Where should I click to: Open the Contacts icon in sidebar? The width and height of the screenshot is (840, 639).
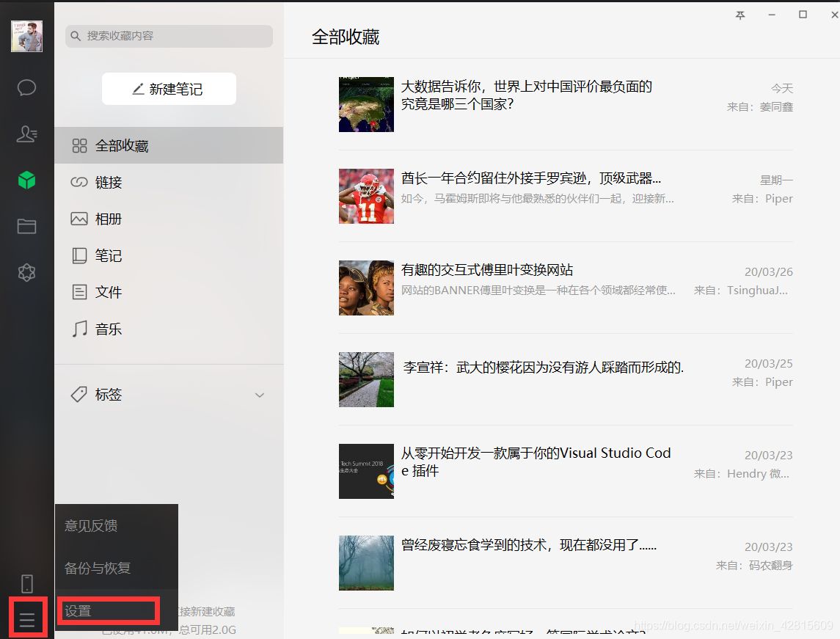pos(27,134)
